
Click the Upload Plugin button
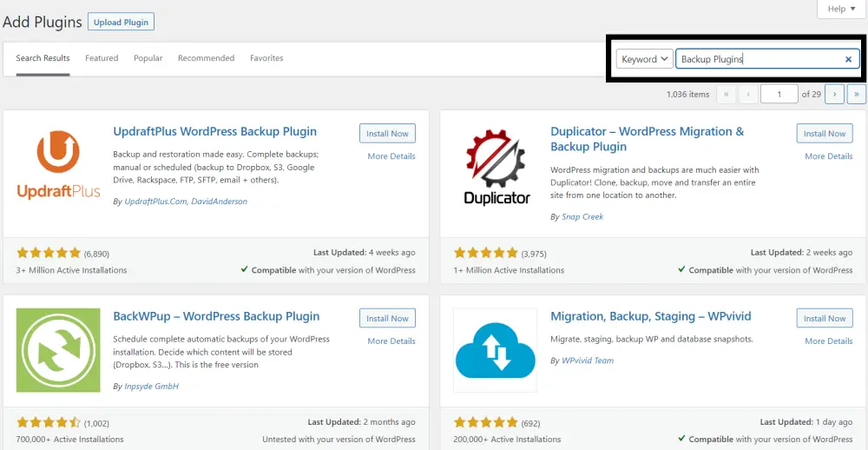121,23
